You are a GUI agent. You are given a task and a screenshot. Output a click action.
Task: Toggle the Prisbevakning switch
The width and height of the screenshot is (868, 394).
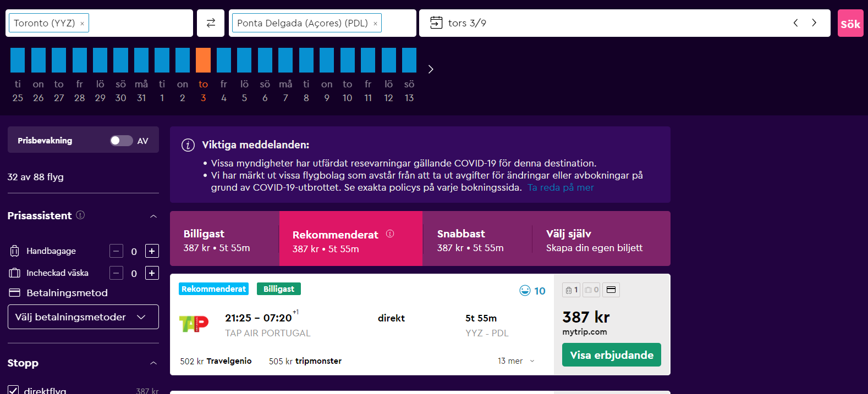(121, 141)
